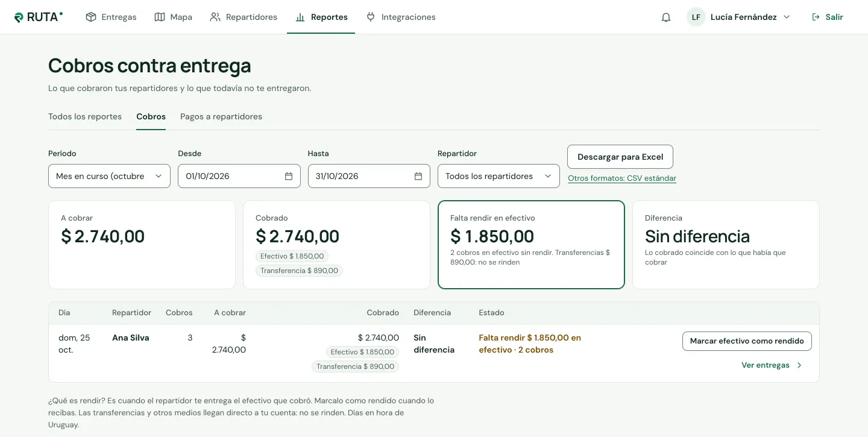The image size is (868, 437).
Task: Click the Repartidores people icon
Action: [x=215, y=17]
